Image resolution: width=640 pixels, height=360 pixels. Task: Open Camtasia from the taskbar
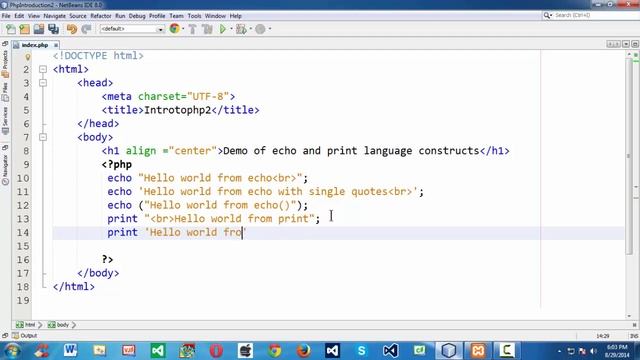click(507, 351)
